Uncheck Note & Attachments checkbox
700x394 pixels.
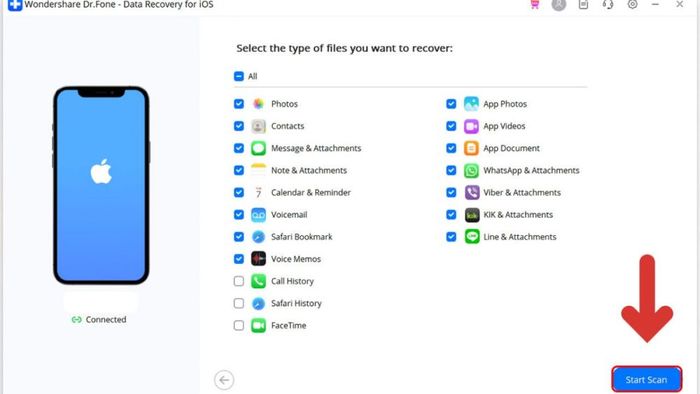(x=239, y=170)
